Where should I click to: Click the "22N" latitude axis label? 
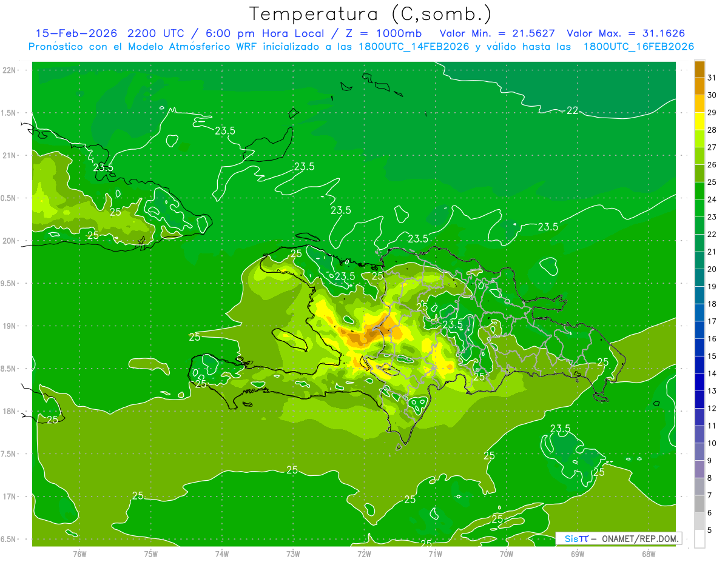[10, 70]
